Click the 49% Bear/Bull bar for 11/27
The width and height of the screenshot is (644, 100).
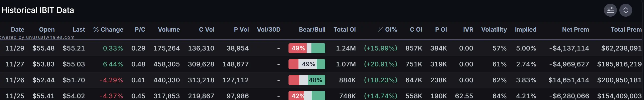click(307, 64)
